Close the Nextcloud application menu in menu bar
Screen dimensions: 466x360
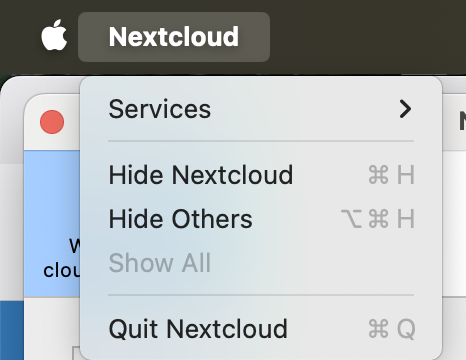(x=174, y=37)
